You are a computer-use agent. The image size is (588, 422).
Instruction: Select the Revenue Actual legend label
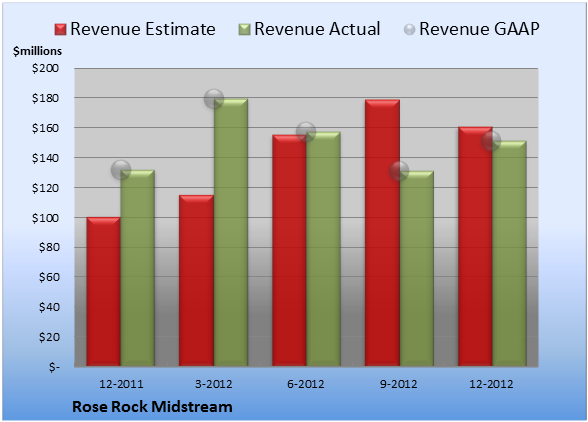click(x=317, y=29)
